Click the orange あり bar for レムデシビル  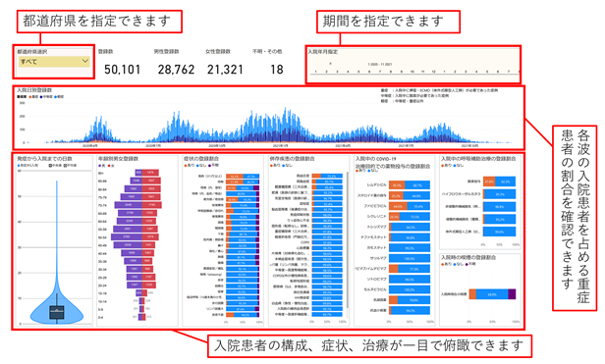point(397,185)
